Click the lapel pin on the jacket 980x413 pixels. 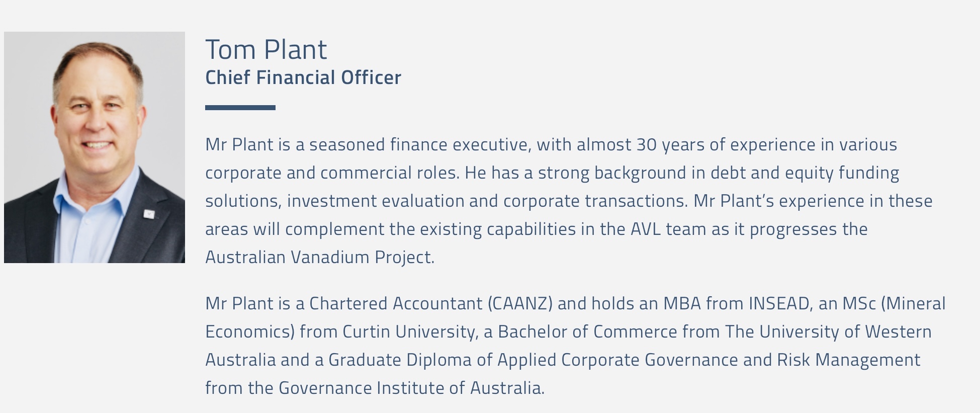tap(149, 214)
